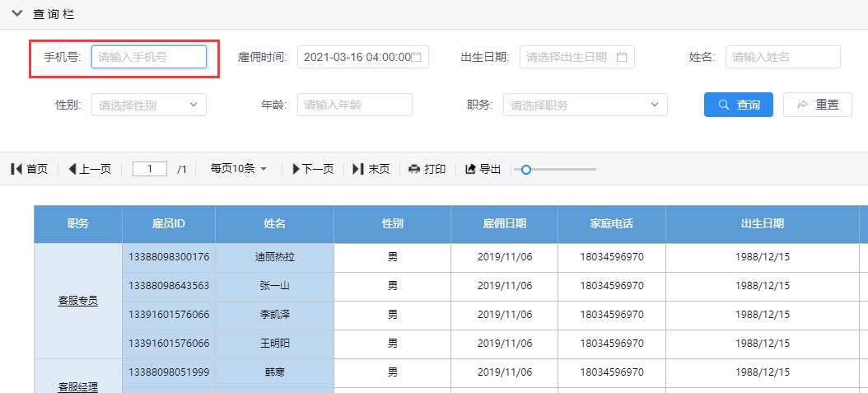Collapse the 查询栏 section chevron

pyautogui.click(x=17, y=14)
